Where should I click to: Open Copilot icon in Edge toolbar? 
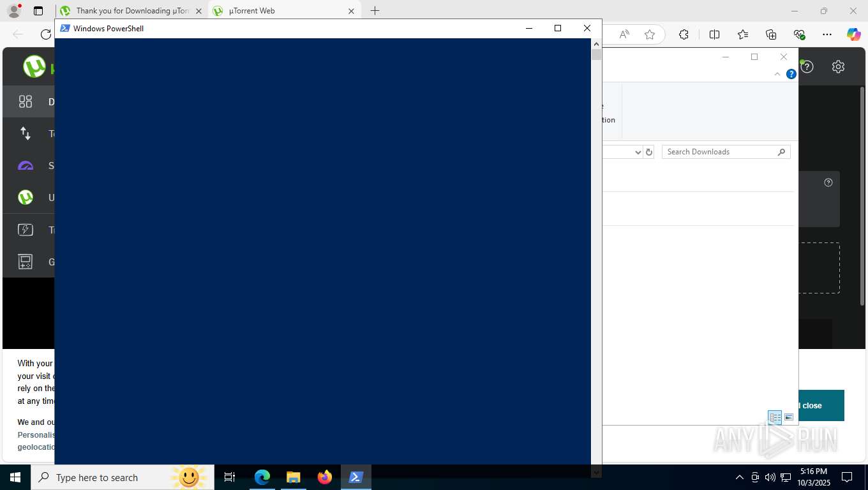tap(854, 34)
